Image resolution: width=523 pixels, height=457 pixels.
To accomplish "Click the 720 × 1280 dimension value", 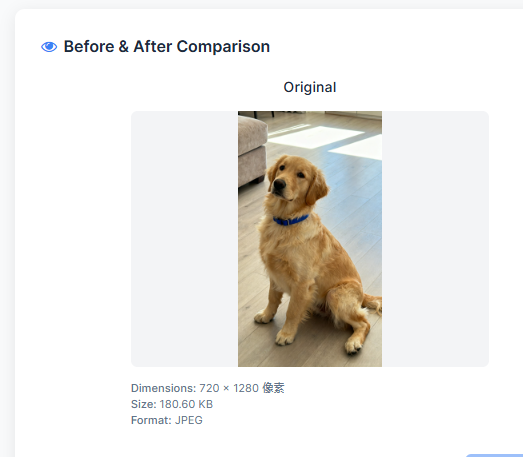I will [x=229, y=388].
